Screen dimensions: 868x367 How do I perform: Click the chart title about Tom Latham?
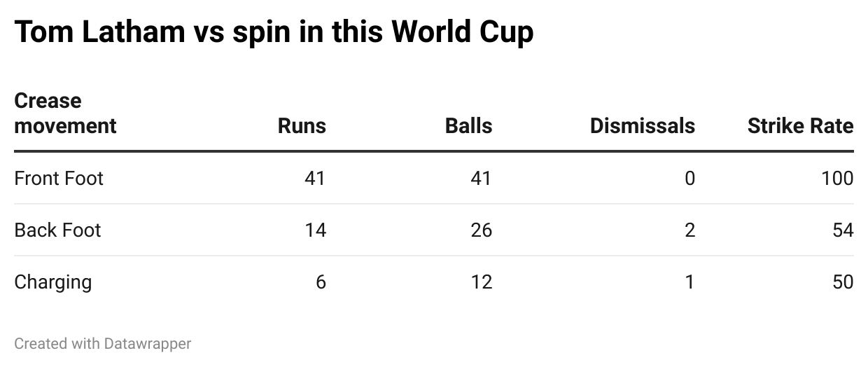[274, 32]
